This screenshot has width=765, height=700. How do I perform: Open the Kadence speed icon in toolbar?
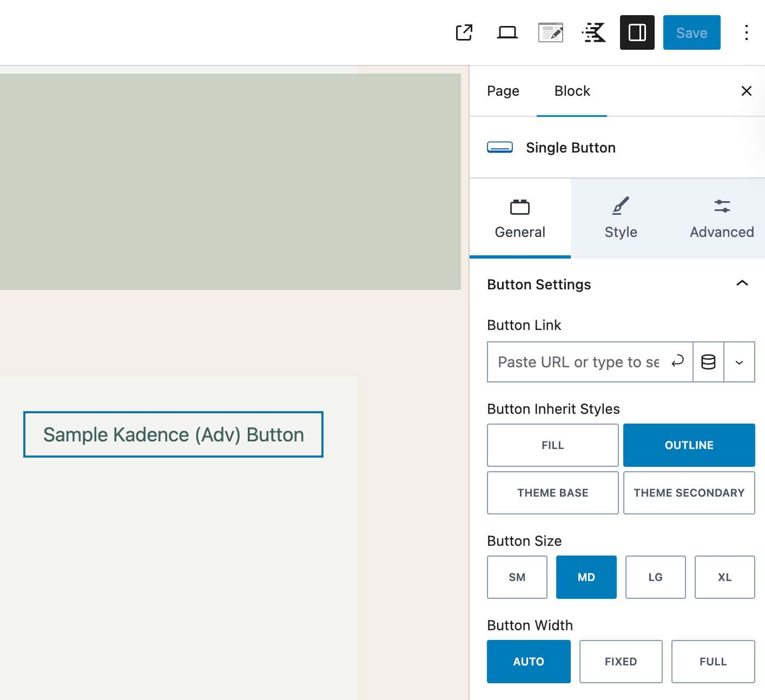[593, 32]
